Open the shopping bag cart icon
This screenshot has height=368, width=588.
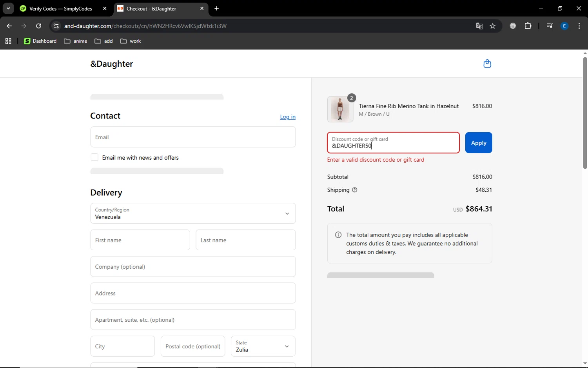pos(487,64)
